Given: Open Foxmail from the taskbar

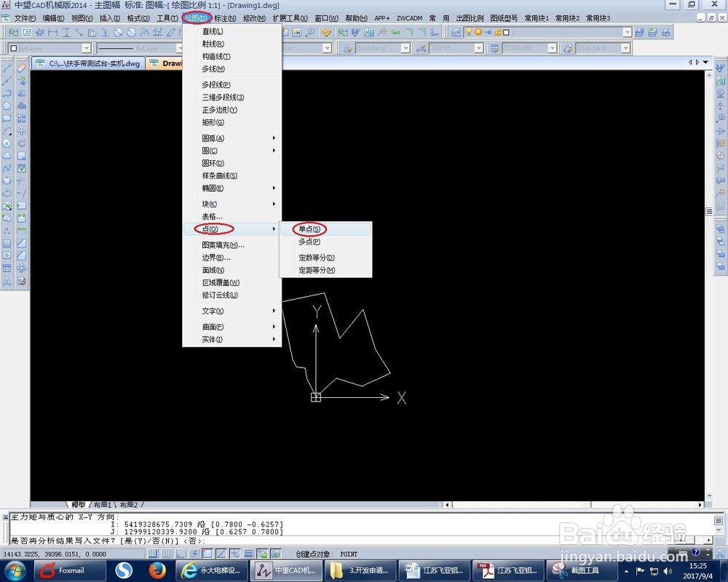Looking at the screenshot, I should 70,570.
